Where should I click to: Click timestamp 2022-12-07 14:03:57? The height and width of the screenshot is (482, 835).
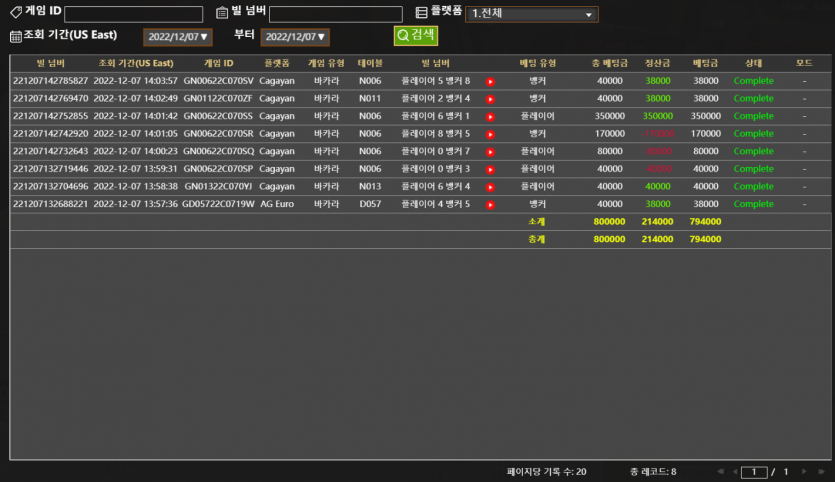136,81
